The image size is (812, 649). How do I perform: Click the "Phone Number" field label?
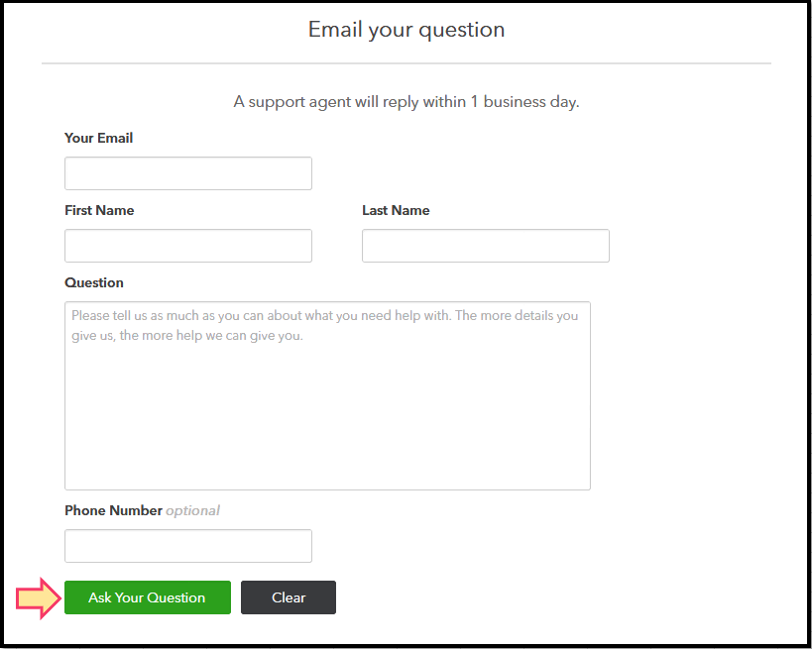(113, 510)
